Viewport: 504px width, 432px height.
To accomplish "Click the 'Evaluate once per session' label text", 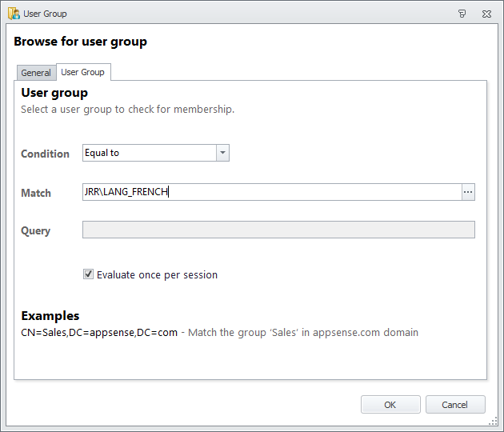I will (157, 274).
